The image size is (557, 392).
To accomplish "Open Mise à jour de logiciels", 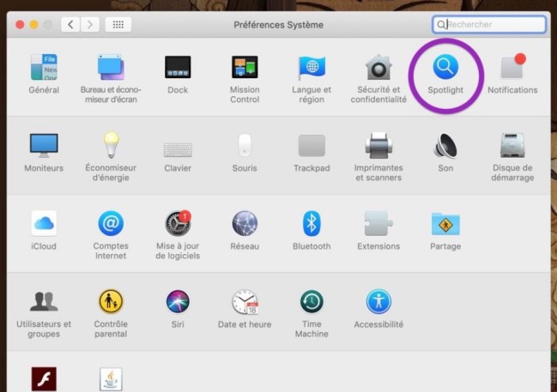I will click(x=178, y=225).
